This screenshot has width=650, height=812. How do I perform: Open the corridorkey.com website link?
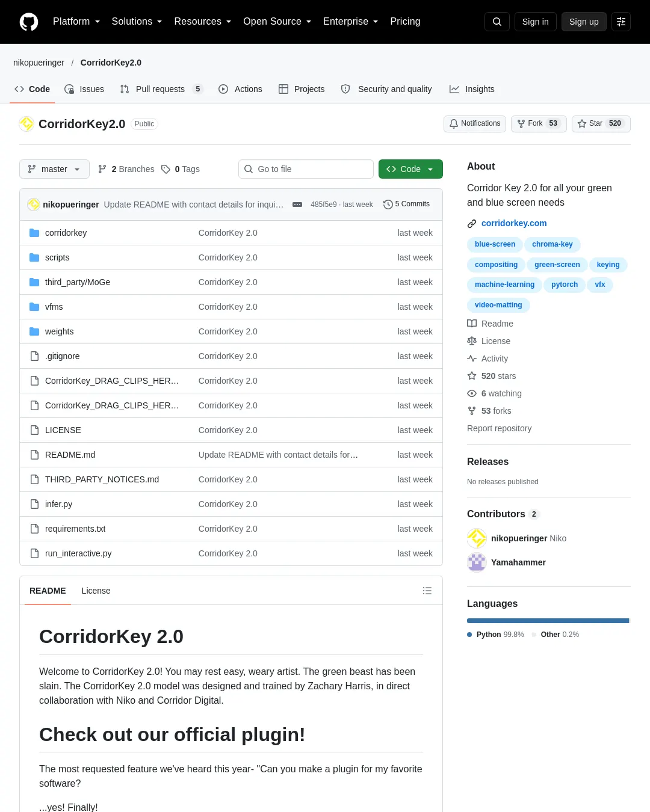[x=514, y=223]
